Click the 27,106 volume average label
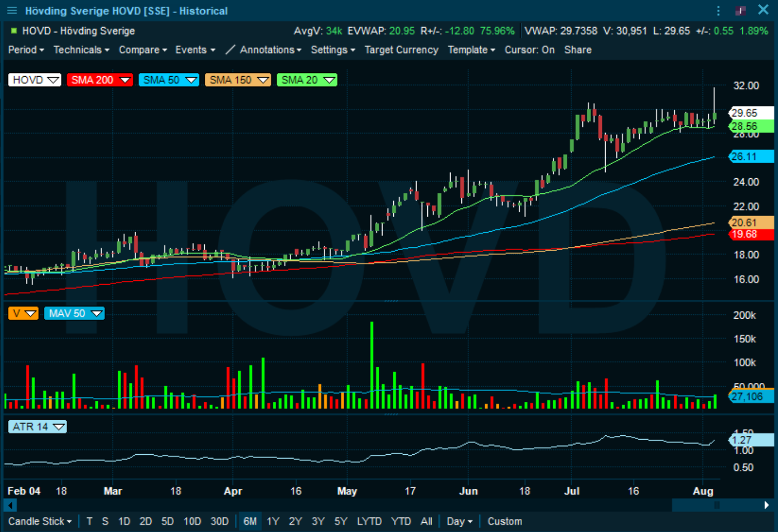The image size is (778, 532). point(751,396)
